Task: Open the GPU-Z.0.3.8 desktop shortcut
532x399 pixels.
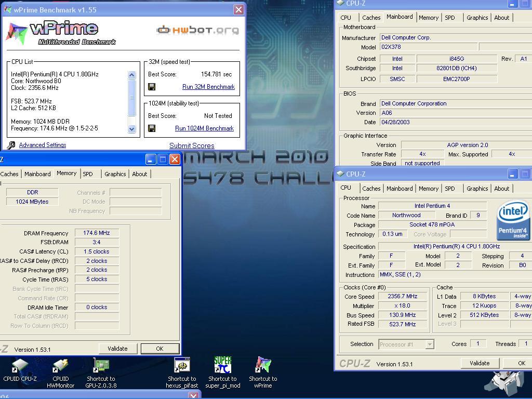Action: click(101, 374)
